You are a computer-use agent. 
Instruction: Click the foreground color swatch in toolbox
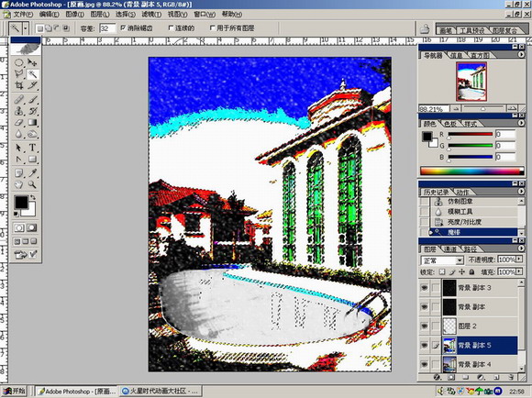[x=21, y=203]
